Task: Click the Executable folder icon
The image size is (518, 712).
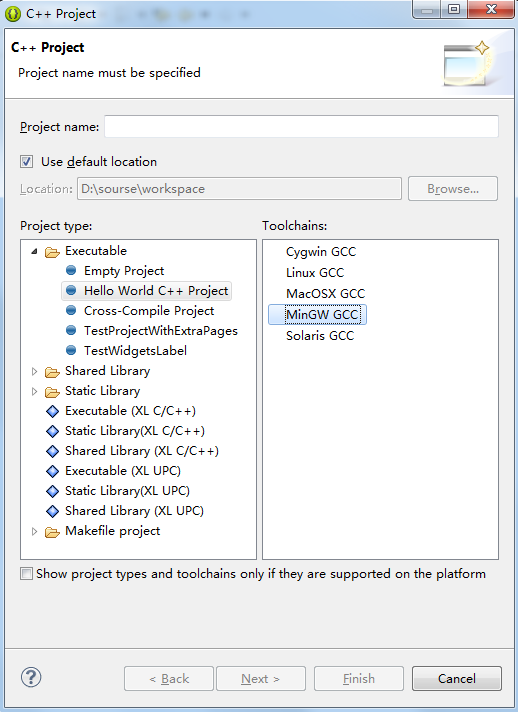Action: [53, 252]
